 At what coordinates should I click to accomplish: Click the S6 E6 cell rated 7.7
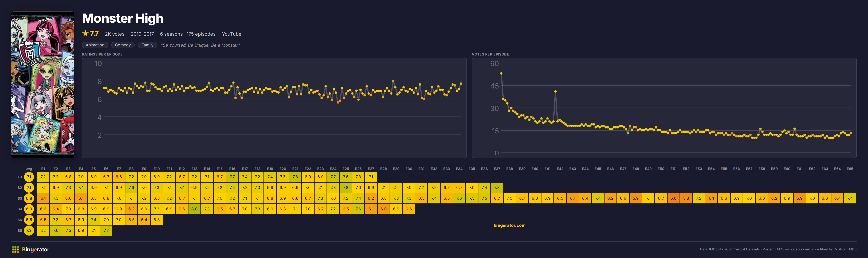(x=106, y=231)
